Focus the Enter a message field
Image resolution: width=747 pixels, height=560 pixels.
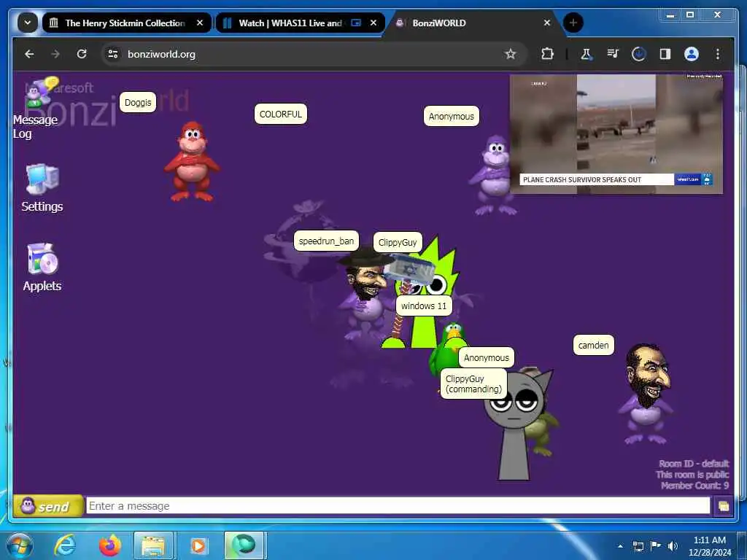tap(398, 506)
